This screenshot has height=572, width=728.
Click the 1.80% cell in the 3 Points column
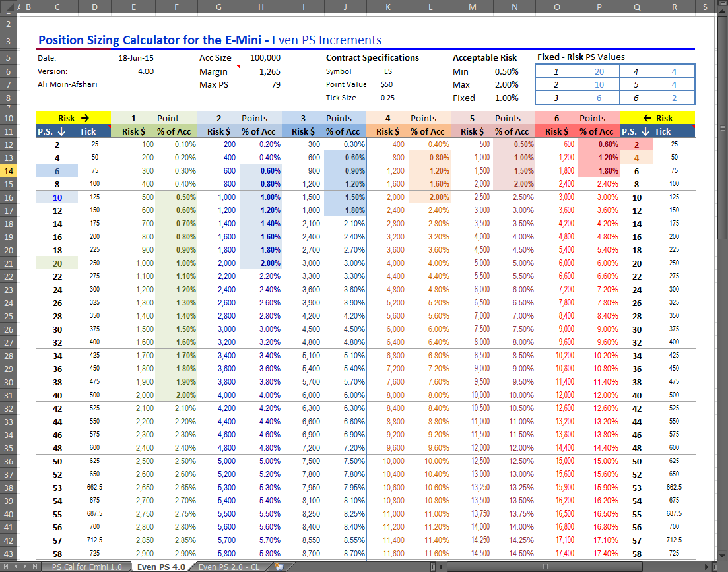pyautogui.click(x=345, y=210)
